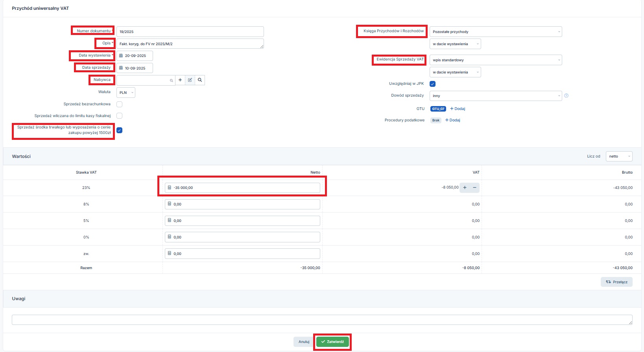This screenshot has width=644, height=352.
Task: Click the help icon next to Dowód sprzedaży
Action: 566,95
